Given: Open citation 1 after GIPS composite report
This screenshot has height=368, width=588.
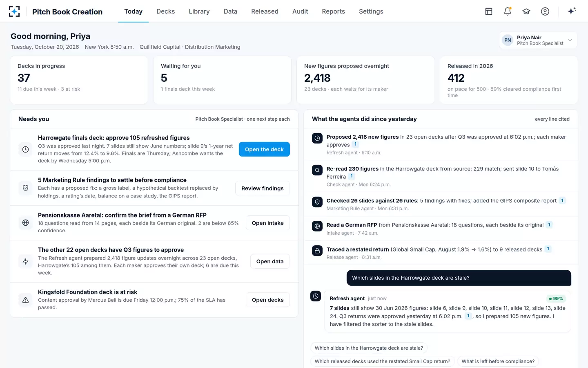Looking at the screenshot, I should pyautogui.click(x=562, y=200).
